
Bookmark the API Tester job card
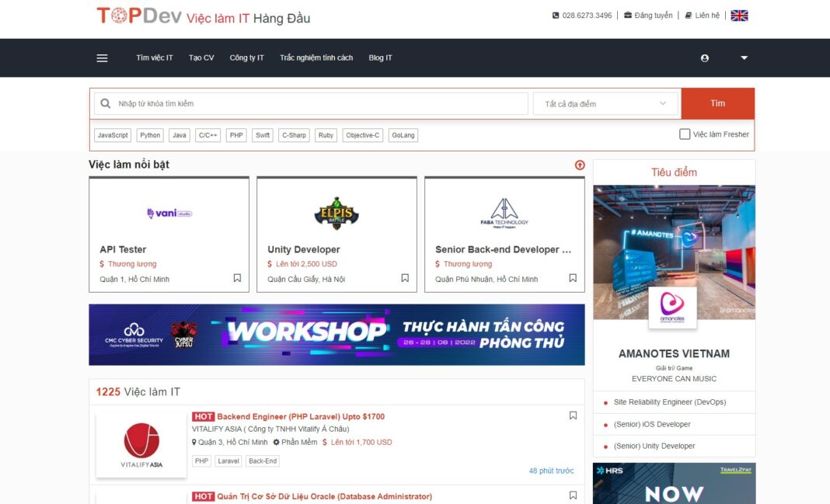point(236,277)
